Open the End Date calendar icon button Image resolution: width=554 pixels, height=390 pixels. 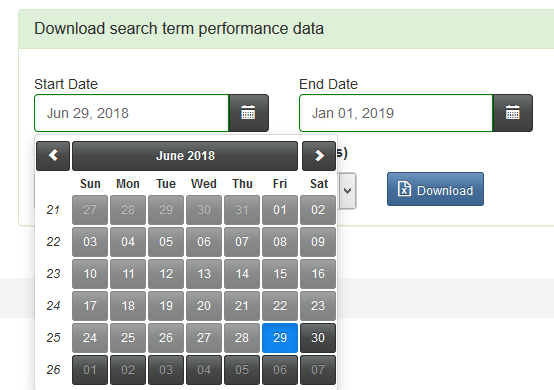(x=513, y=113)
